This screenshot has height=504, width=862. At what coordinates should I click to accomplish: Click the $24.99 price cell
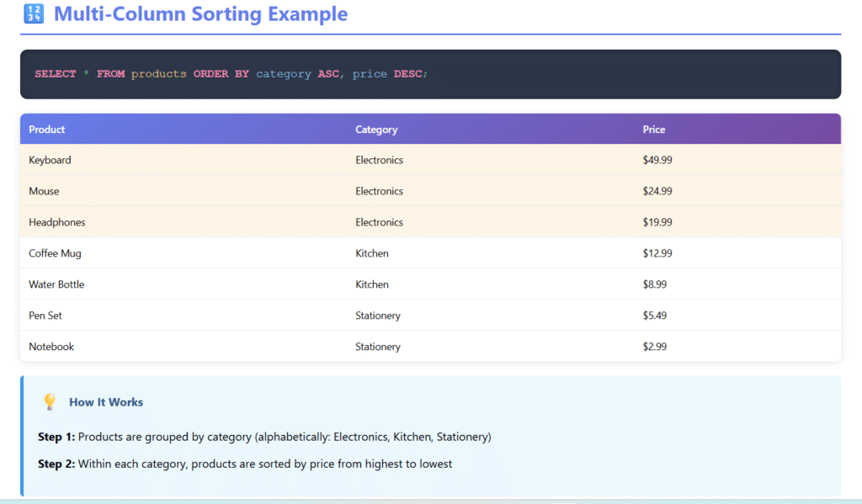click(x=657, y=191)
